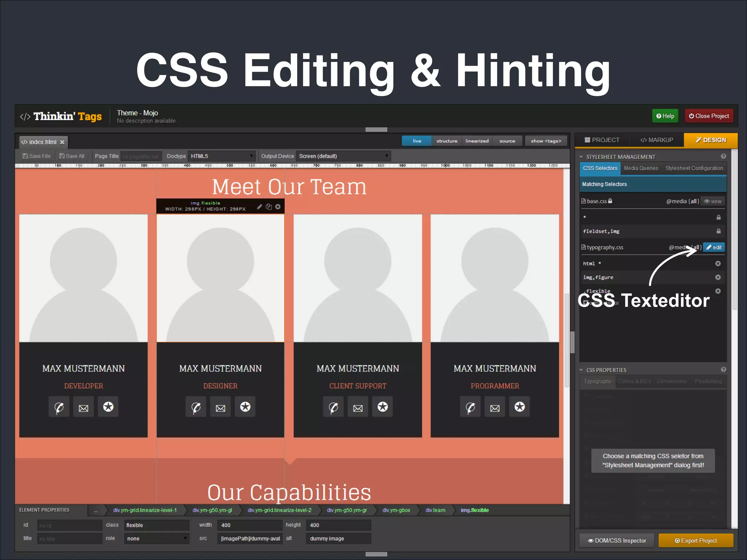
Task: Collapse the CSS Properties section
Action: [x=581, y=370]
